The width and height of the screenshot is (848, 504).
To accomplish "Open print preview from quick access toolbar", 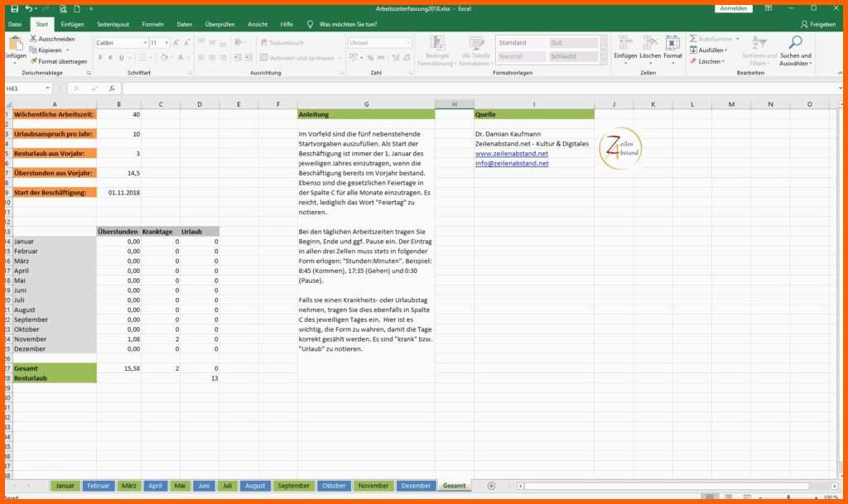I will click(x=63, y=8).
